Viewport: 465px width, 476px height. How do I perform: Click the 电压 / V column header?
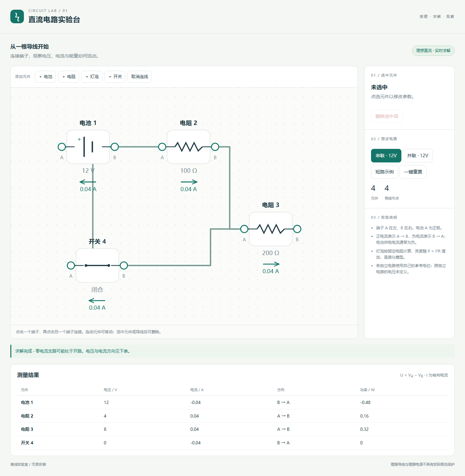click(110, 390)
